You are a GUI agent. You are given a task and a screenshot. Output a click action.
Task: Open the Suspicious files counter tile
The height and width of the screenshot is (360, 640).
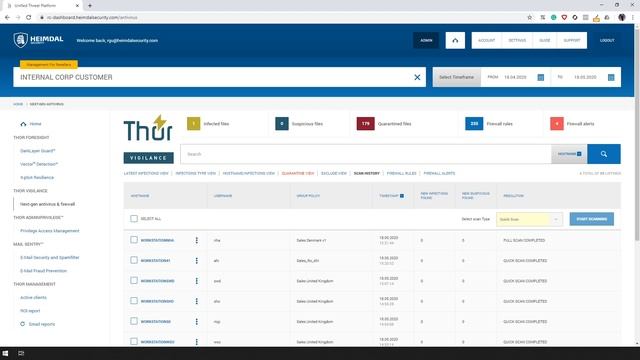(x=299, y=124)
